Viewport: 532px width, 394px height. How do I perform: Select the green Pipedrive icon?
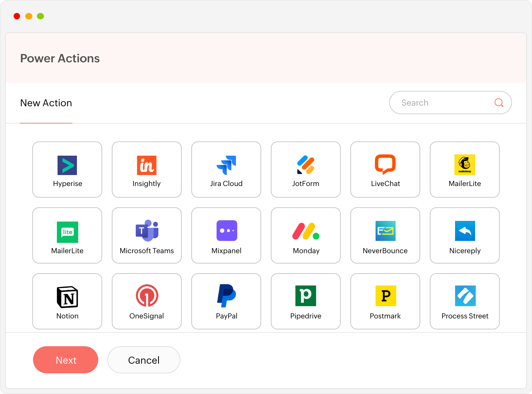click(306, 296)
